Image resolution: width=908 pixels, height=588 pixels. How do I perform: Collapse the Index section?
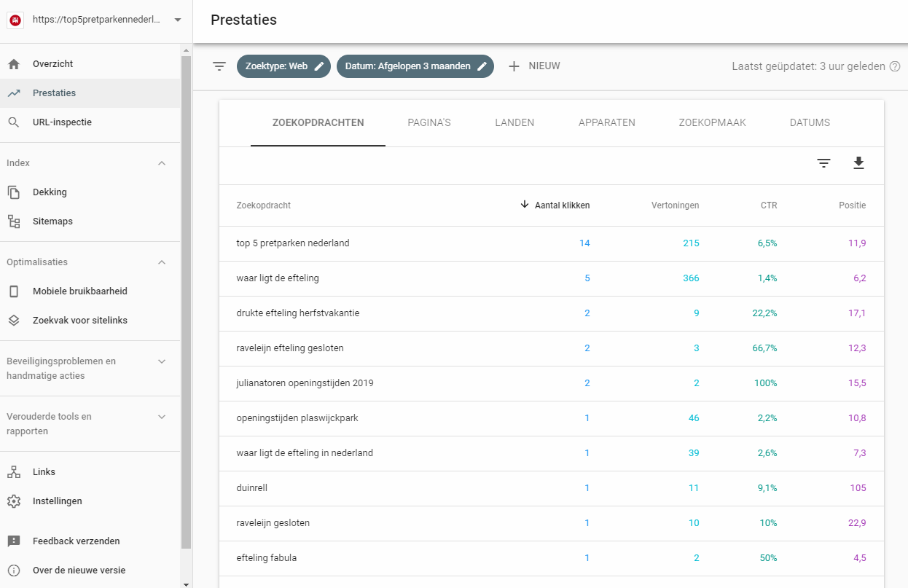pyautogui.click(x=162, y=163)
